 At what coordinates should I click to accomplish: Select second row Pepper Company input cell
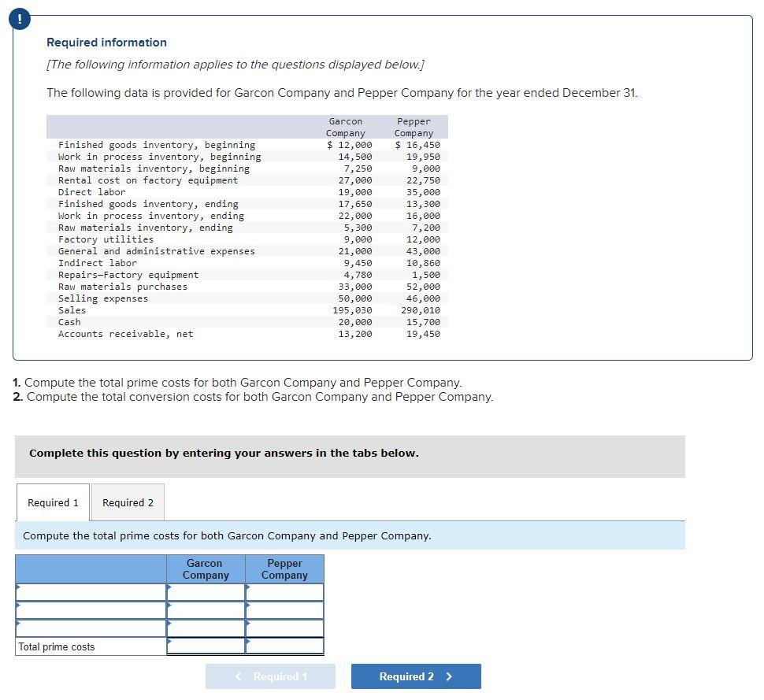(284, 610)
